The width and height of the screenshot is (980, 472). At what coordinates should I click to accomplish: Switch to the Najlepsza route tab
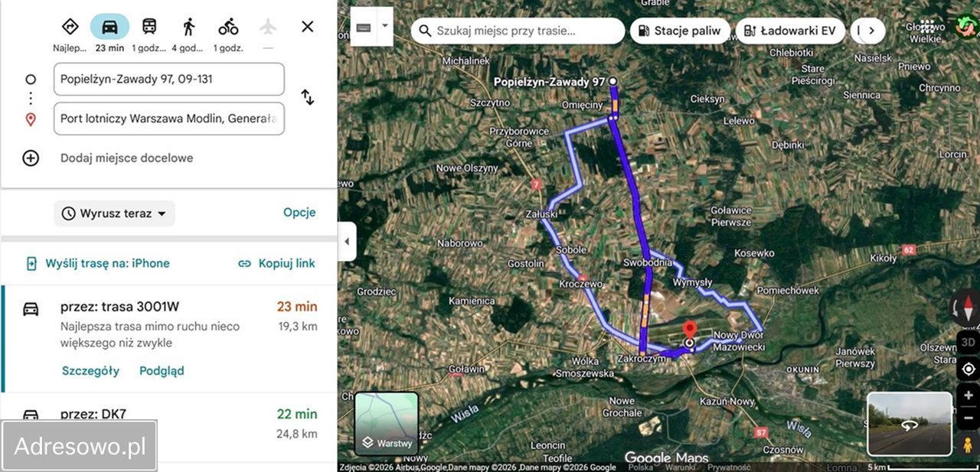pos(70,27)
